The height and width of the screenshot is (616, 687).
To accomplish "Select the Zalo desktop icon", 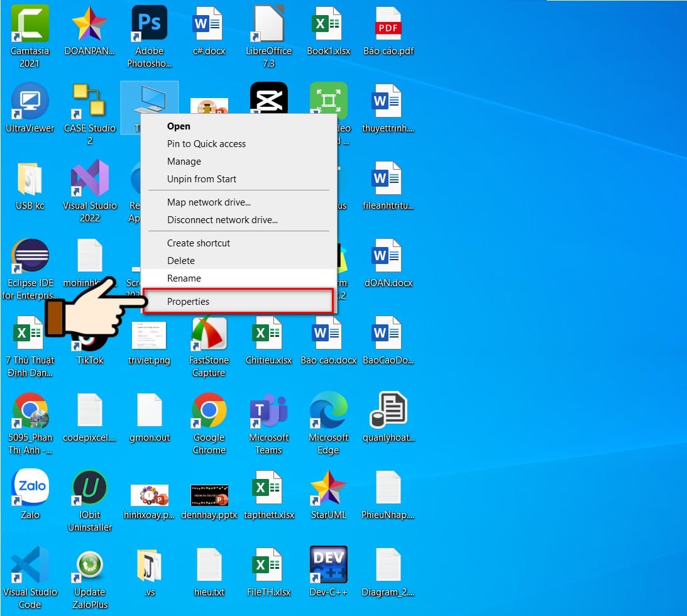I will coord(30,488).
